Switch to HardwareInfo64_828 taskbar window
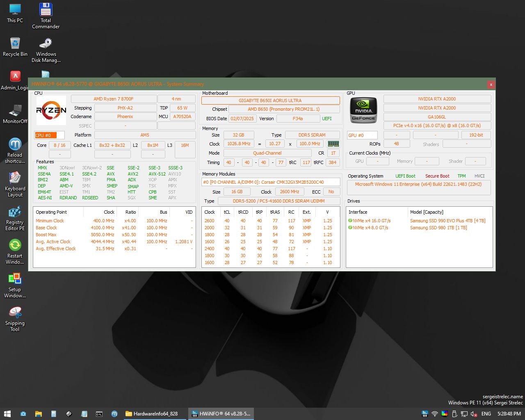This screenshot has height=420, width=525. tap(155, 414)
